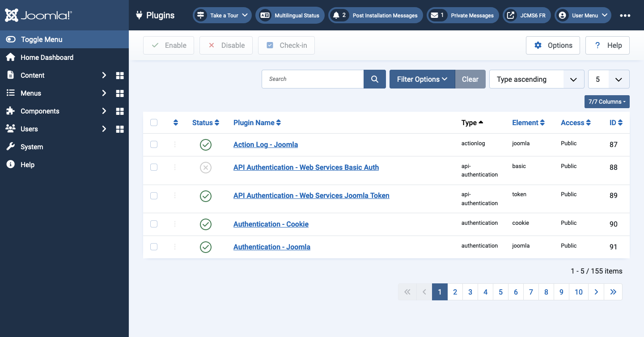This screenshot has width=644, height=337.
Task: Check the Authentication - Cookie row checkbox
Action: click(154, 224)
